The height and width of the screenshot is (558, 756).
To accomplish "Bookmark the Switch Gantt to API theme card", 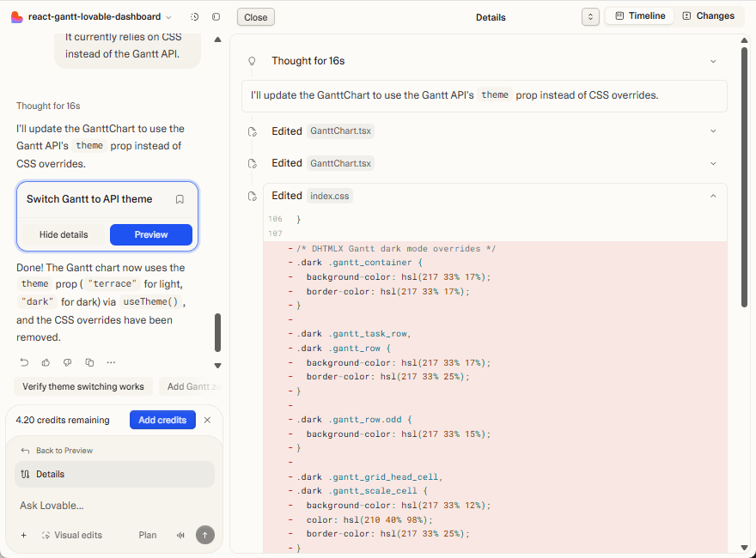I will pyautogui.click(x=179, y=198).
